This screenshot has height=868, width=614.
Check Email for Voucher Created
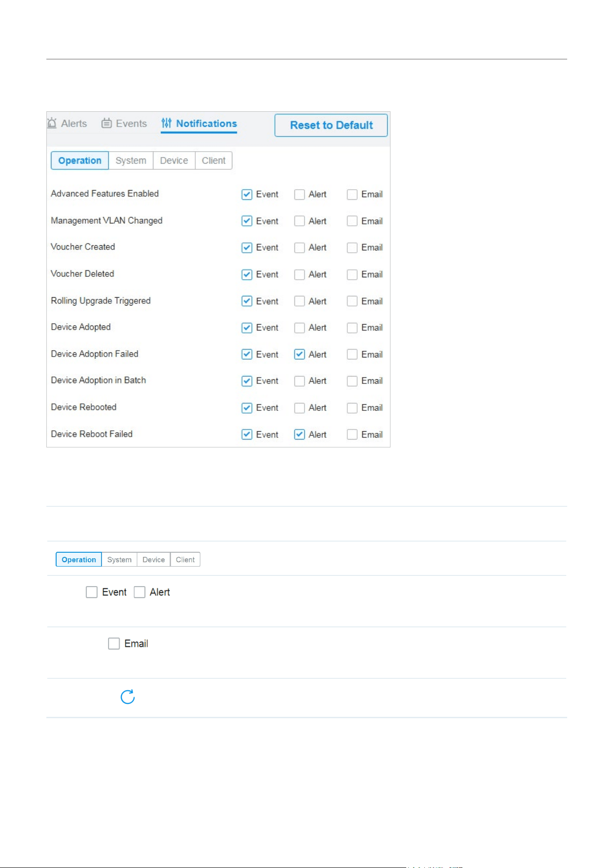(x=352, y=248)
